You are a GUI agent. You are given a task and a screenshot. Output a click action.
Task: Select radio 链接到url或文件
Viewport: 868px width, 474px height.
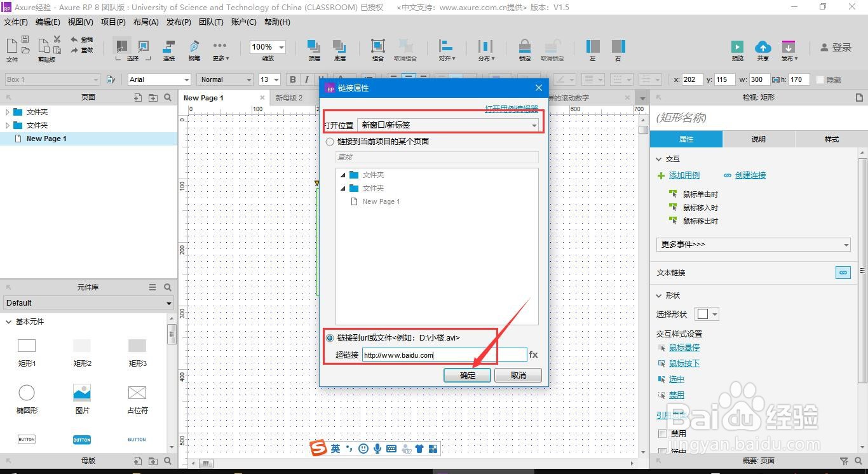(x=329, y=338)
